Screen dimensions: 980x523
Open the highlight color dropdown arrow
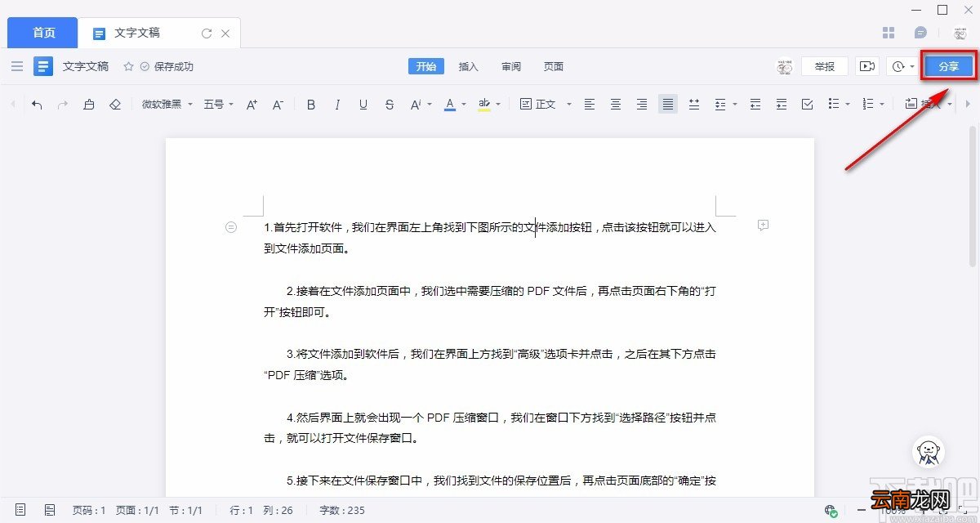click(x=498, y=105)
